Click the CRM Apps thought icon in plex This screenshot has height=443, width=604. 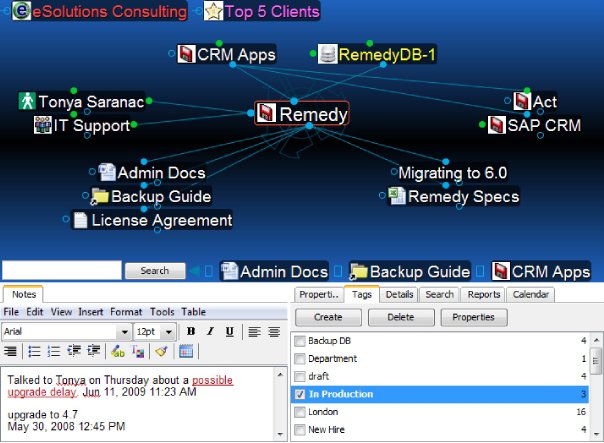click(186, 54)
